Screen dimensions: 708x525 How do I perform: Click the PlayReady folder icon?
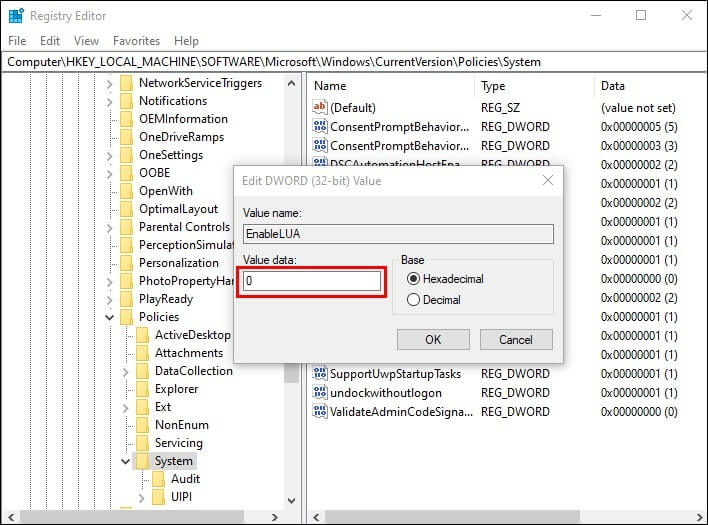tap(127, 299)
